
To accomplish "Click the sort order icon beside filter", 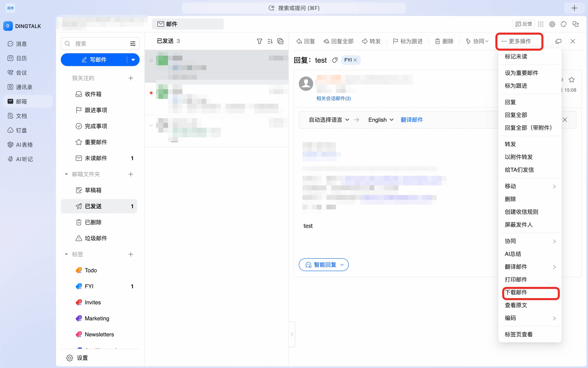I will (x=270, y=41).
